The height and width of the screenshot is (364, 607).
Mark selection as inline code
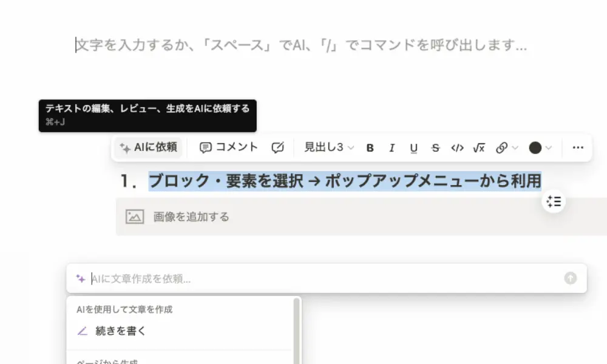tap(457, 148)
